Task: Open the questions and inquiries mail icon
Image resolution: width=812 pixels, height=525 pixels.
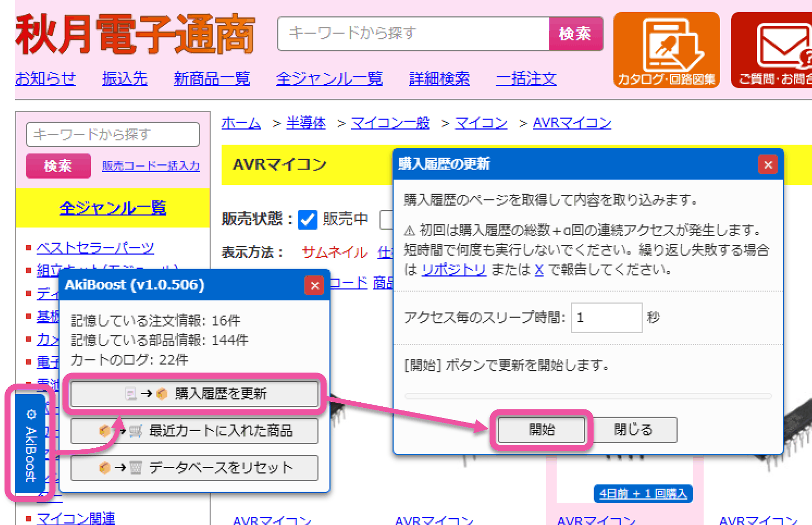Action: pyautogui.click(x=772, y=50)
